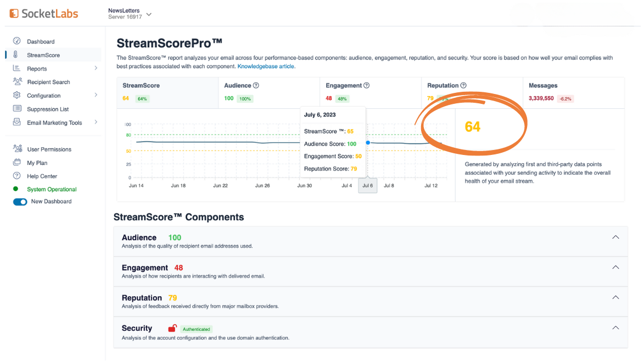Image resolution: width=644 pixels, height=361 pixels.
Task: Click the 3,339,550 messages value
Action: pyautogui.click(x=541, y=98)
